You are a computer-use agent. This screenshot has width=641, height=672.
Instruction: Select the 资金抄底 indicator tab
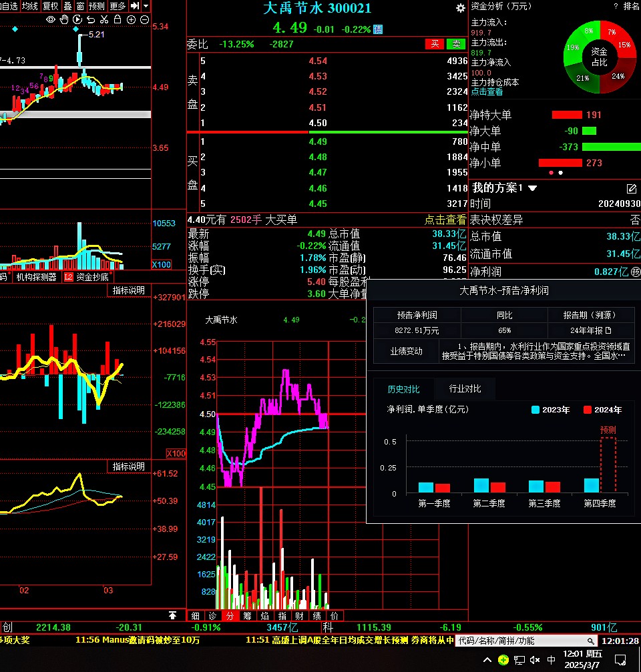coord(92,278)
